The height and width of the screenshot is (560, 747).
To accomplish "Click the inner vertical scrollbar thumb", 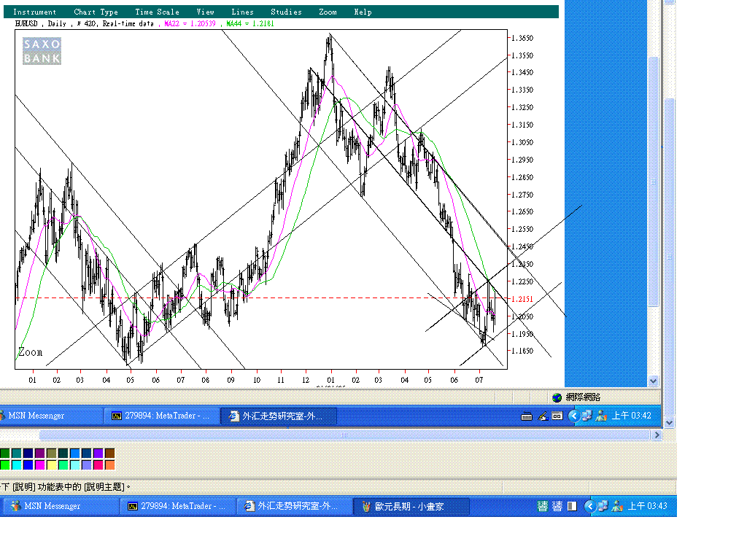I will [653, 182].
